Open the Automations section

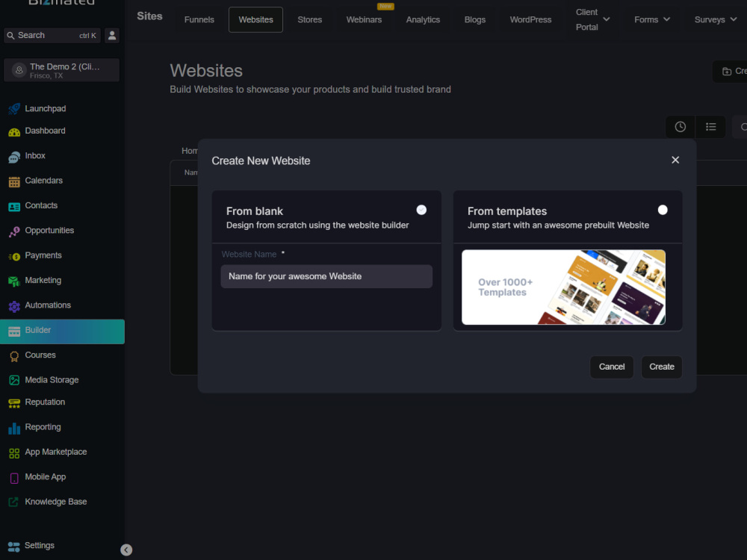[49, 305]
